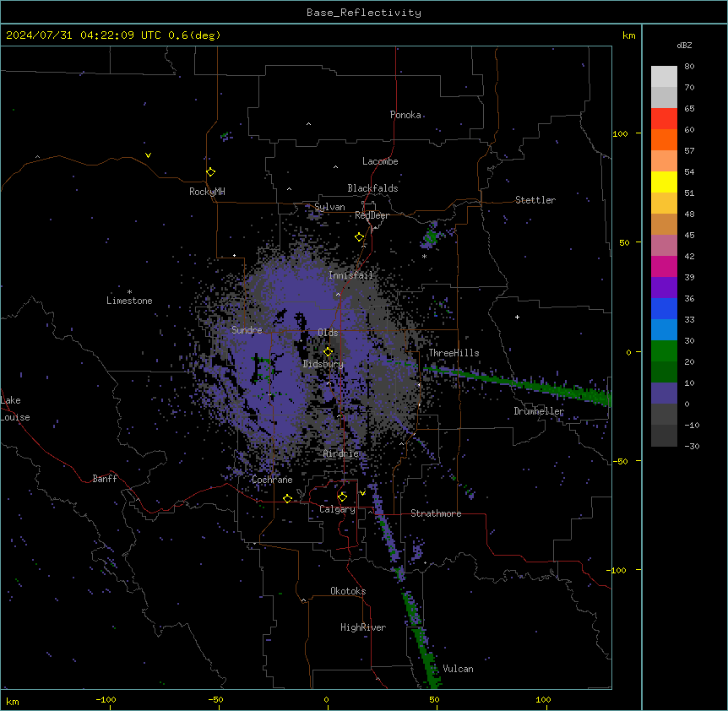The width and height of the screenshot is (728, 711).
Task: Click the Olds town label
Action: click(x=328, y=333)
